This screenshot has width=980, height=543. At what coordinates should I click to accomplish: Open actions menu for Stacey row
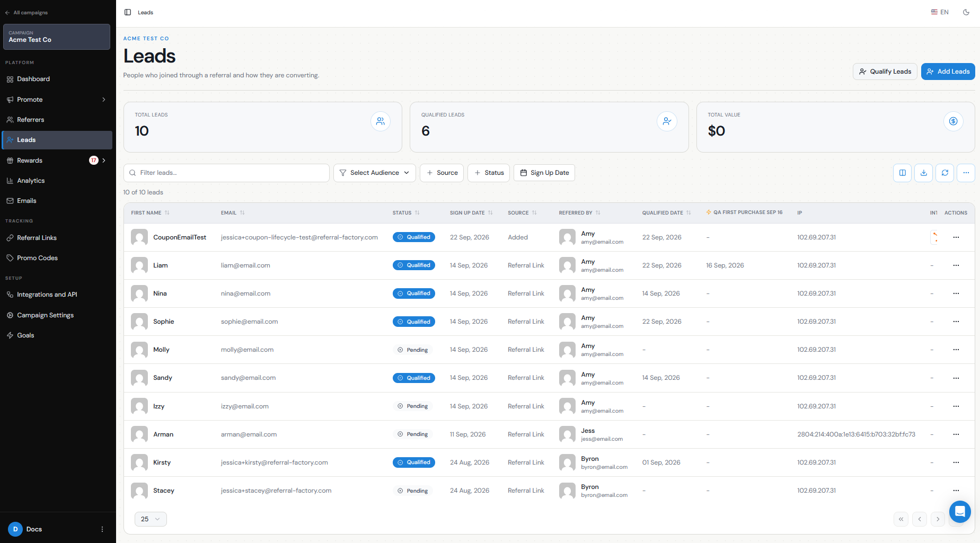click(956, 491)
